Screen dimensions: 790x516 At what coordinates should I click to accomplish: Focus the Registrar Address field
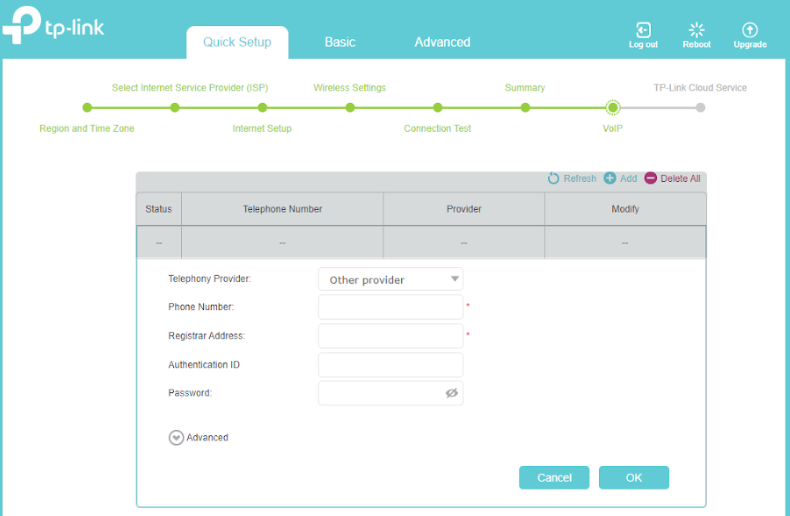390,336
